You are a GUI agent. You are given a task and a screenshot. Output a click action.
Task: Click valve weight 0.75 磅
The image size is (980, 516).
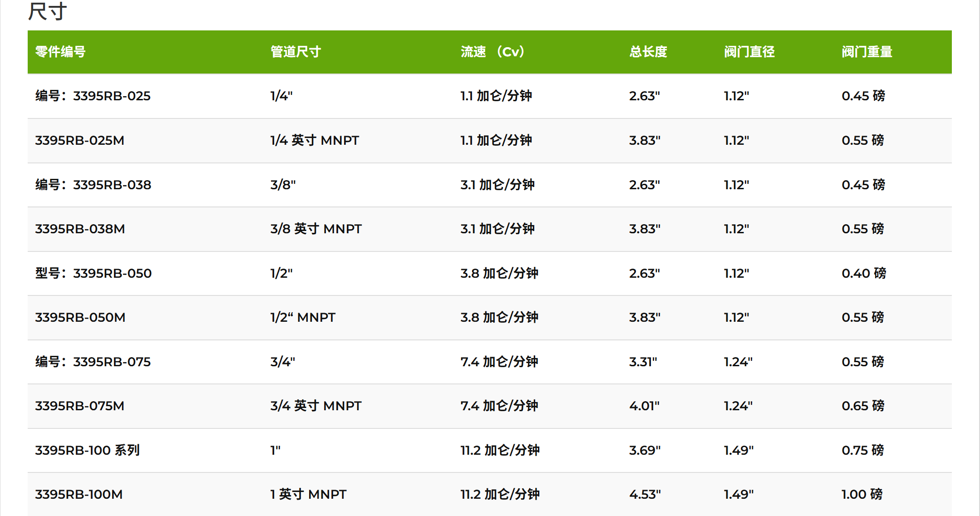pyautogui.click(x=863, y=450)
